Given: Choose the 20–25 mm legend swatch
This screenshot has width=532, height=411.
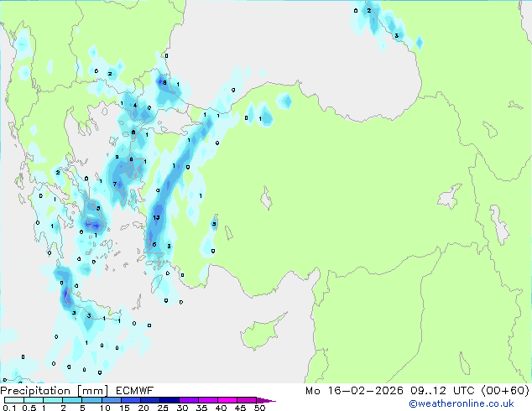Looking at the screenshot, I should (150, 400).
